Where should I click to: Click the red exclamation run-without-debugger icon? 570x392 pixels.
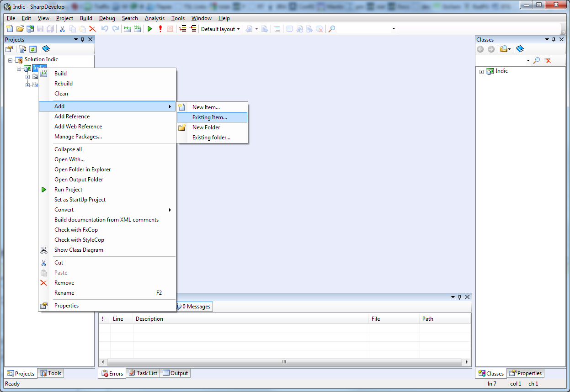tap(160, 29)
